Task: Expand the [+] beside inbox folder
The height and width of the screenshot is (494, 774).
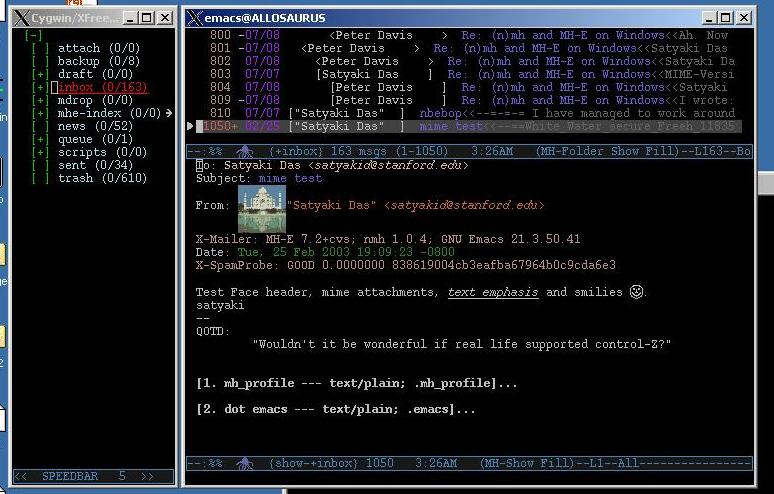Action: pyautogui.click(x=40, y=87)
